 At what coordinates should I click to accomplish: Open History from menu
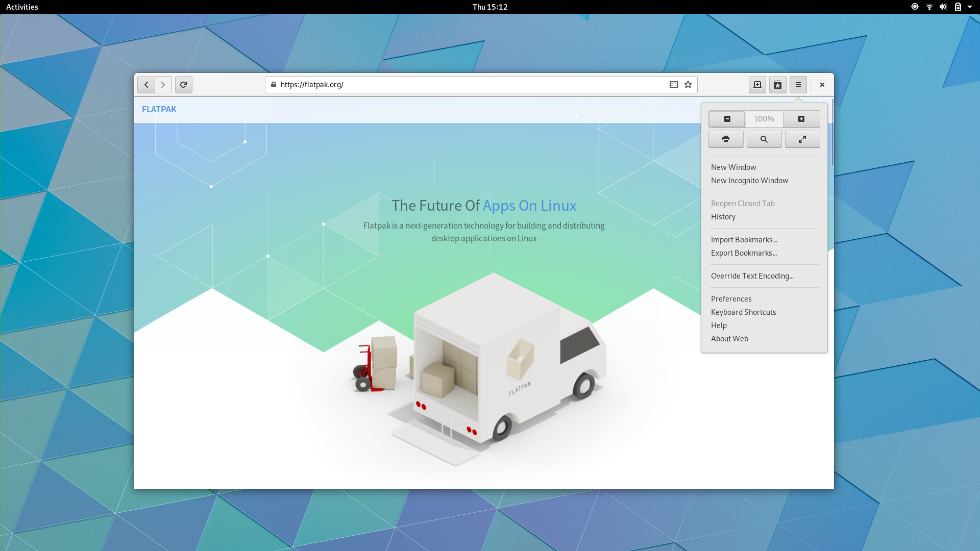pos(723,216)
